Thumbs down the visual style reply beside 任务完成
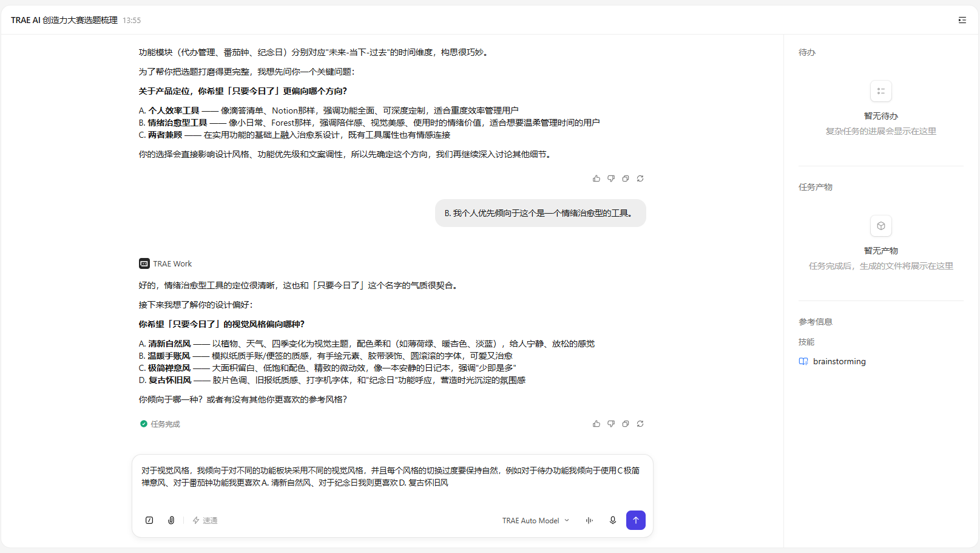This screenshot has width=980, height=553. 611,424
